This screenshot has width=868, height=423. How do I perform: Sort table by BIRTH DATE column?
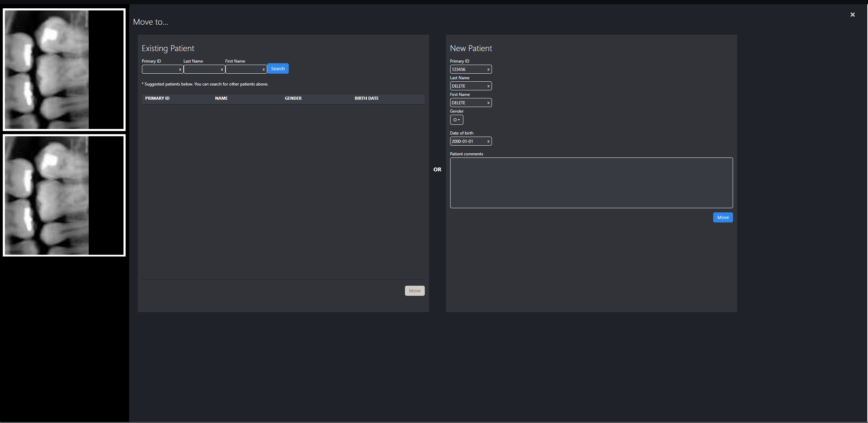coord(367,98)
